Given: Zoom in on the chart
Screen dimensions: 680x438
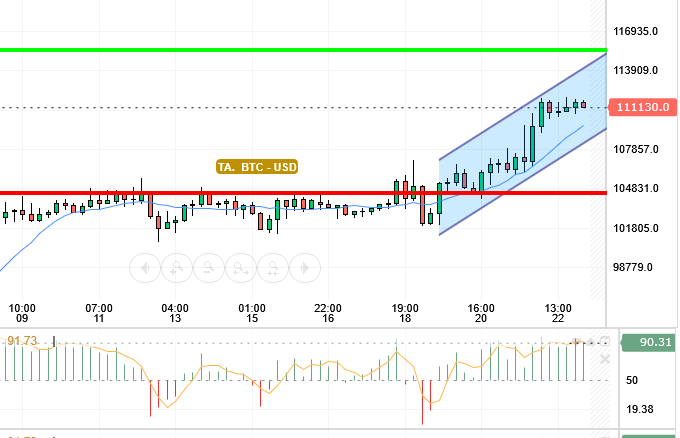Looking at the screenshot, I should [x=177, y=268].
